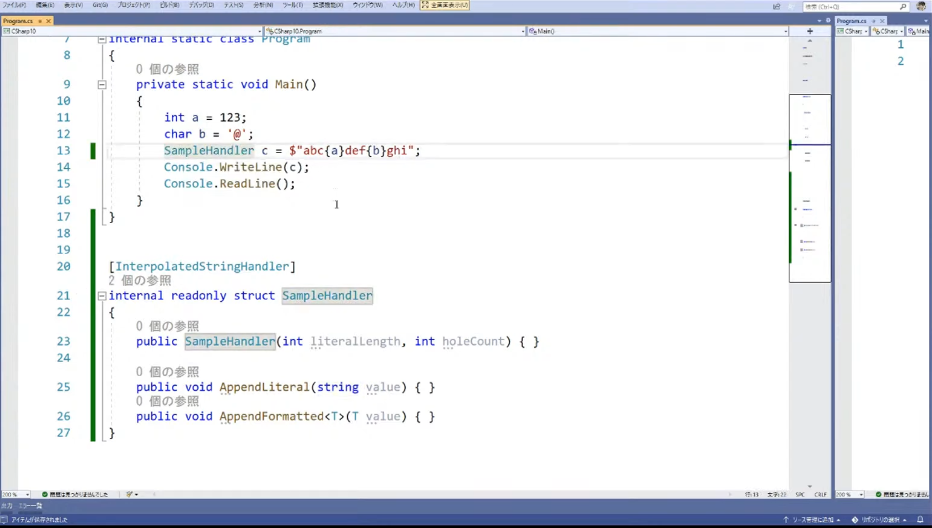Collapse the Program class outline
932x528 pixels.
[102, 39]
